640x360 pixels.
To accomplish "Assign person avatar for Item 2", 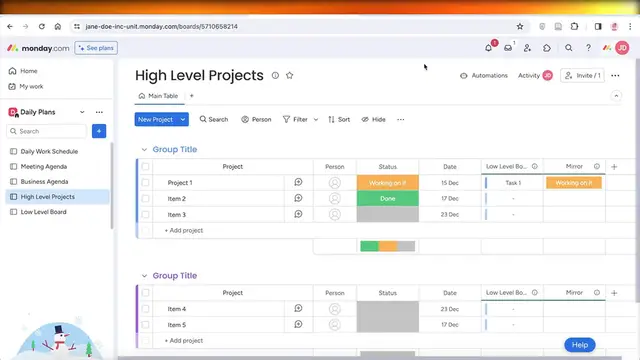I will coord(335,198).
